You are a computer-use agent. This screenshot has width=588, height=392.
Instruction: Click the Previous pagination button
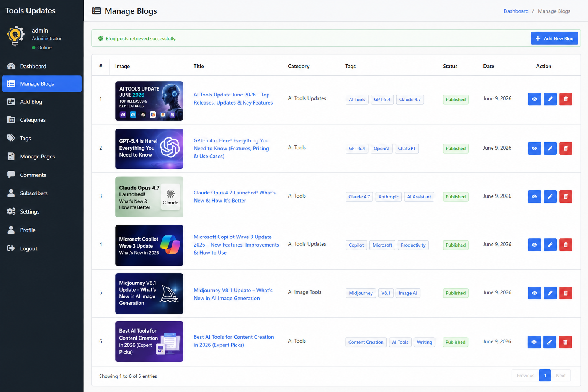click(525, 376)
